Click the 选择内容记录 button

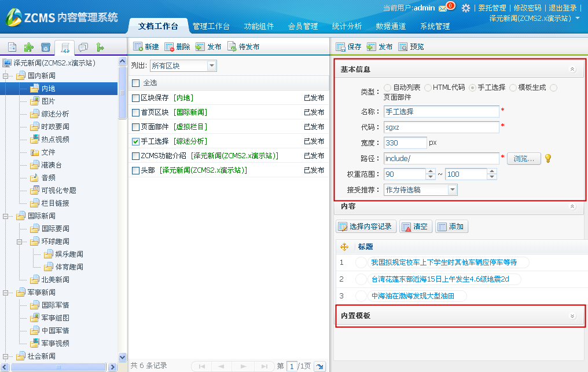coord(366,227)
